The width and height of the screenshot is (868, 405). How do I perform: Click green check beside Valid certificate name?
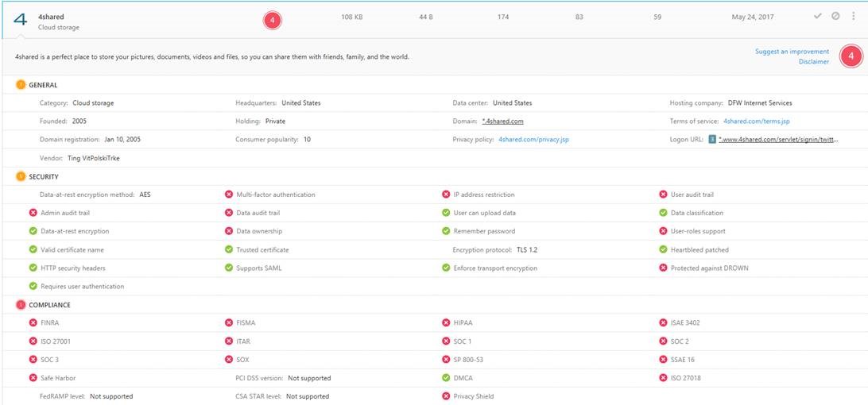(33, 250)
